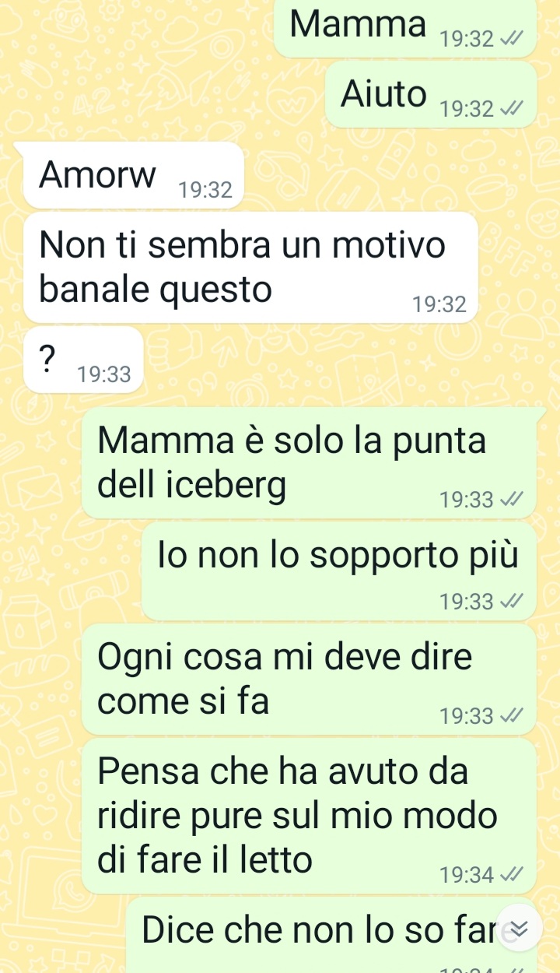Tap the sent 'Aiuto' message bubble
The height and width of the screenshot is (973, 560).
pyautogui.click(x=431, y=94)
